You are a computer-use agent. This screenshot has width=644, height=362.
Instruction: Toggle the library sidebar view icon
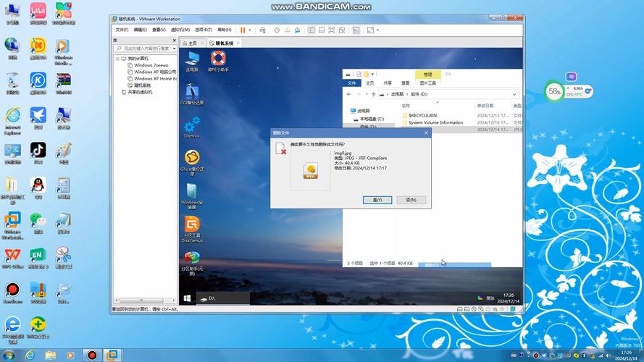coord(311,30)
